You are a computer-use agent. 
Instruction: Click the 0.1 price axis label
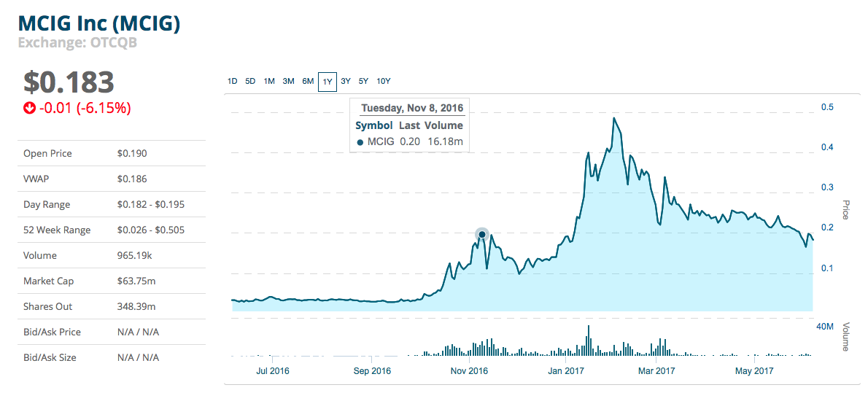827,268
